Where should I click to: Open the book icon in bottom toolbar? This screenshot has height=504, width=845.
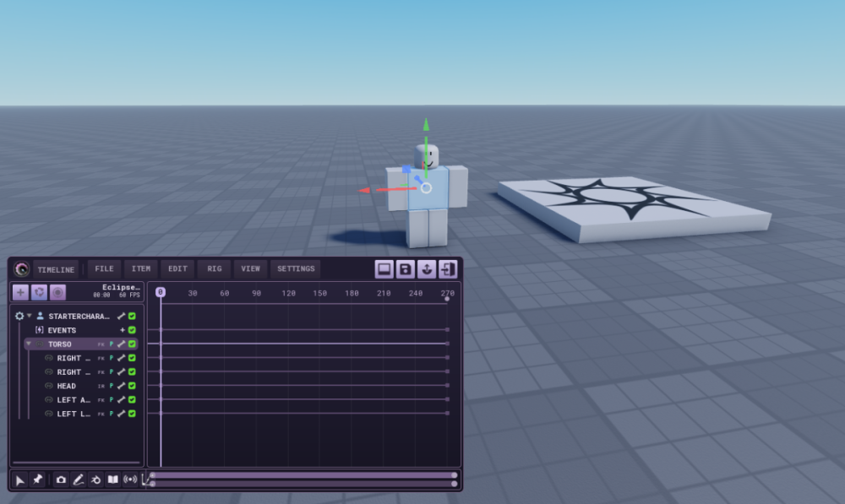click(112, 480)
